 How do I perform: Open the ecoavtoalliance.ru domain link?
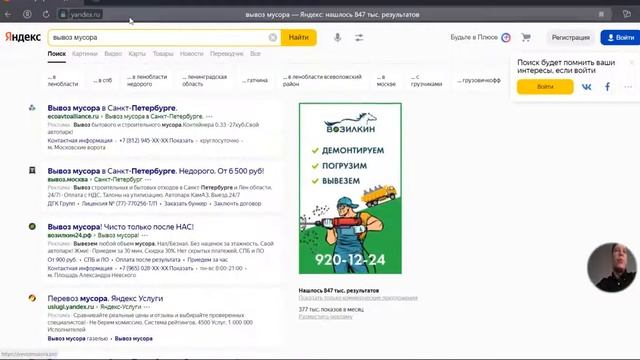pyautogui.click(x=73, y=117)
